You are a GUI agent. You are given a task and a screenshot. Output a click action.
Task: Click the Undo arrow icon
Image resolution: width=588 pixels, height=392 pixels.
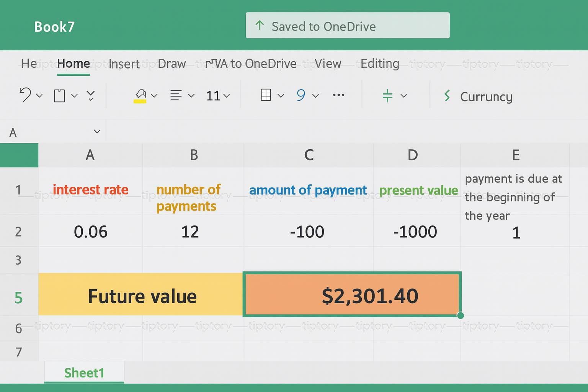(x=25, y=95)
